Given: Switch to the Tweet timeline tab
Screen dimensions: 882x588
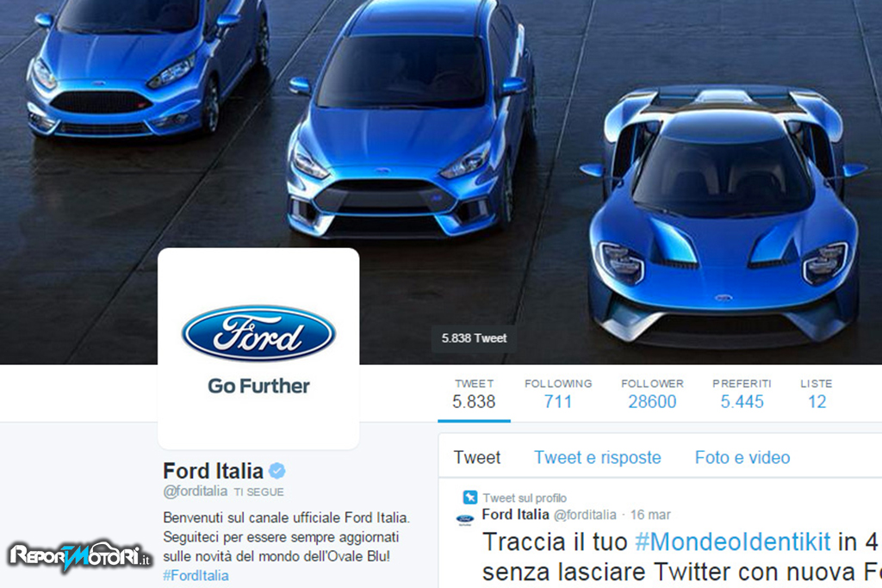Looking at the screenshot, I should (x=477, y=458).
